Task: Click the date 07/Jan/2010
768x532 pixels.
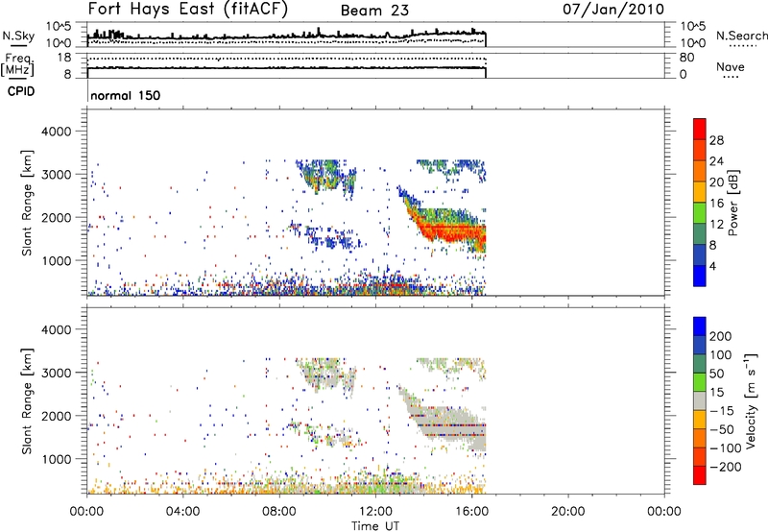Action: pyautogui.click(x=613, y=10)
